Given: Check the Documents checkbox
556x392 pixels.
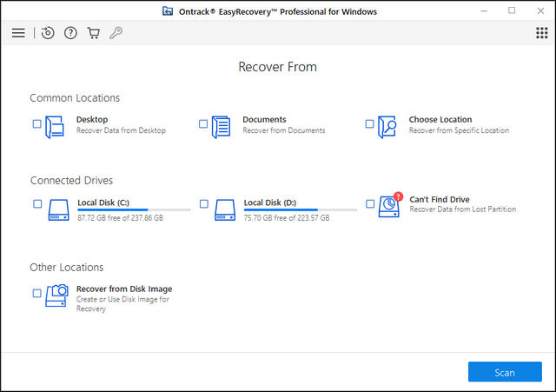Looking at the screenshot, I should pos(203,123).
